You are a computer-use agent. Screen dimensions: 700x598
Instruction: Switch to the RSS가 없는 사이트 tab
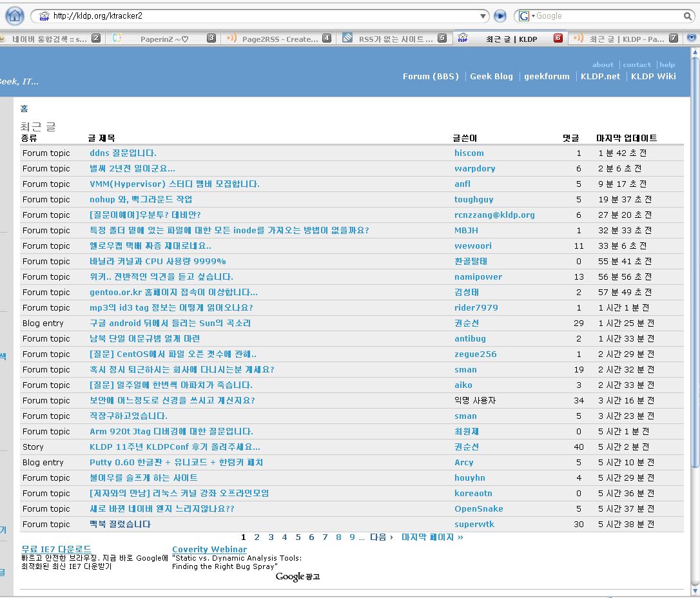click(394, 39)
